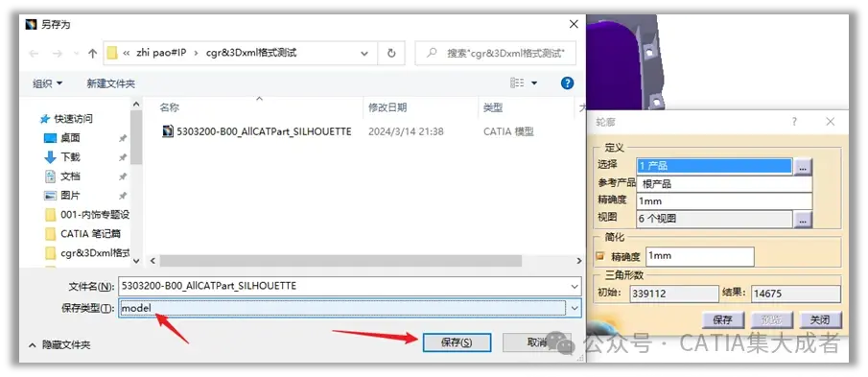This screenshot has width=868, height=377.
Task: Click the ... button beside 视图 field
Action: pos(803,219)
